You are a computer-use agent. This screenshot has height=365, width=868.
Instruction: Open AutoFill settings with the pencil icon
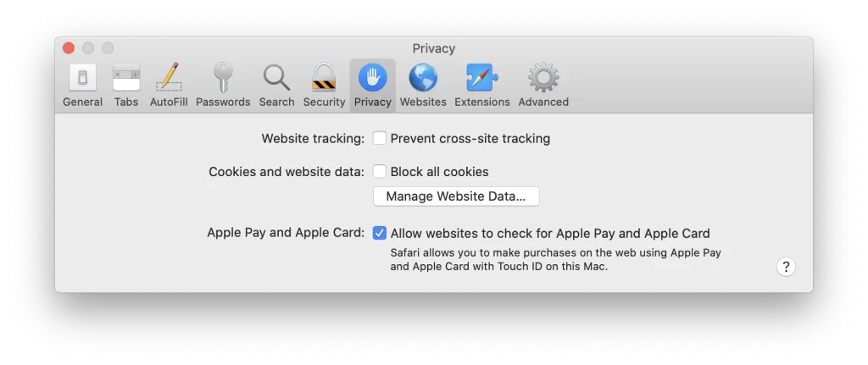pos(169,79)
